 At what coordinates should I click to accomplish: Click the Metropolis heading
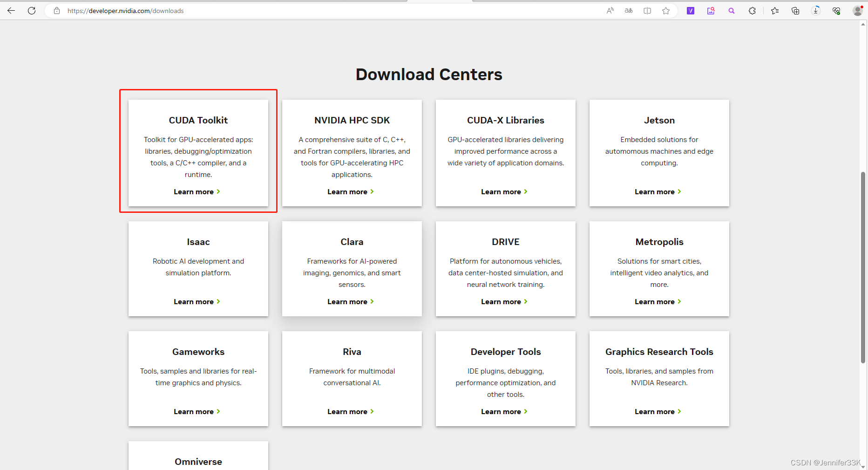coord(659,242)
